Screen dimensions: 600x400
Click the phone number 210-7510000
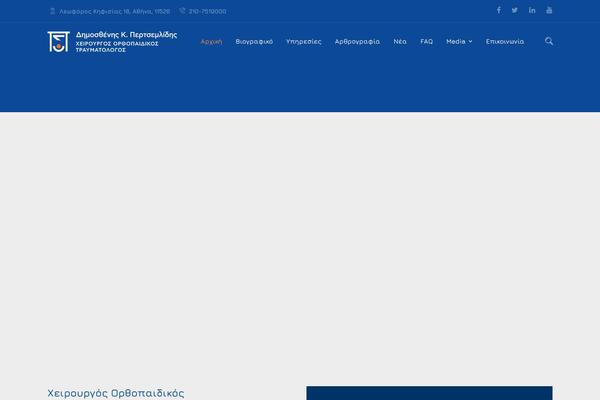pos(207,11)
